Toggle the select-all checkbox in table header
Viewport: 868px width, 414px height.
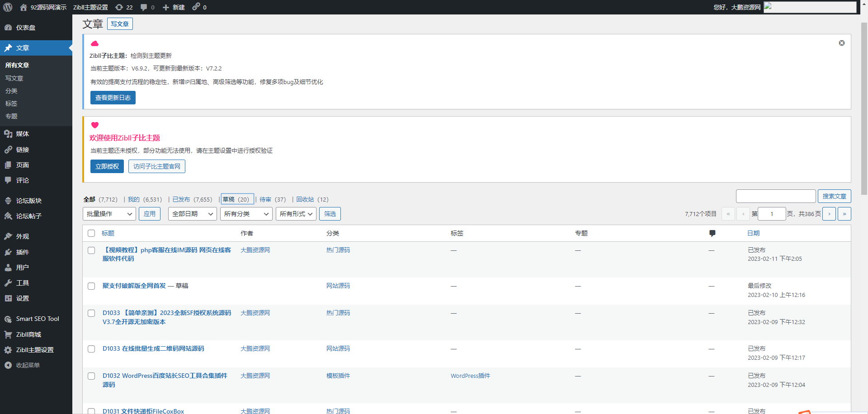click(x=91, y=233)
